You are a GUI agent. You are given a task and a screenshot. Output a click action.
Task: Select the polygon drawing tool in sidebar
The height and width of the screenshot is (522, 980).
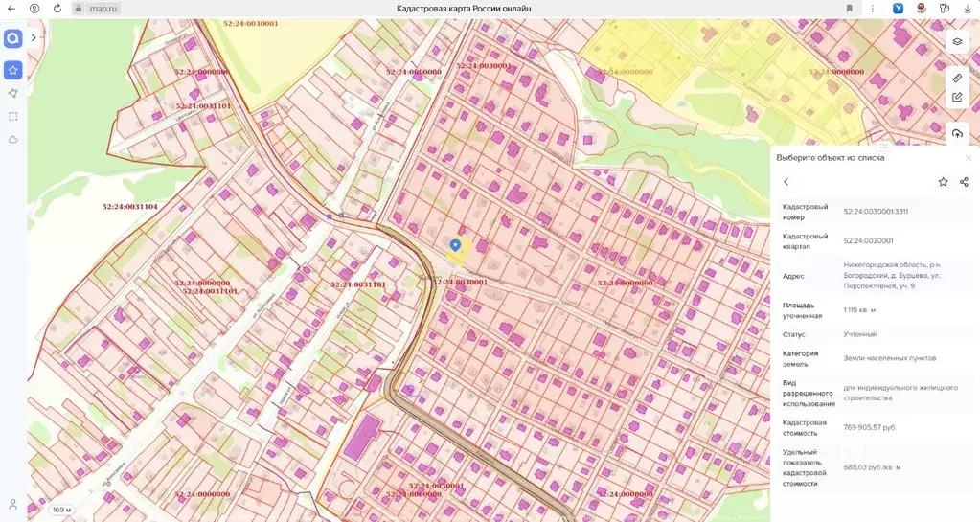pos(13,93)
